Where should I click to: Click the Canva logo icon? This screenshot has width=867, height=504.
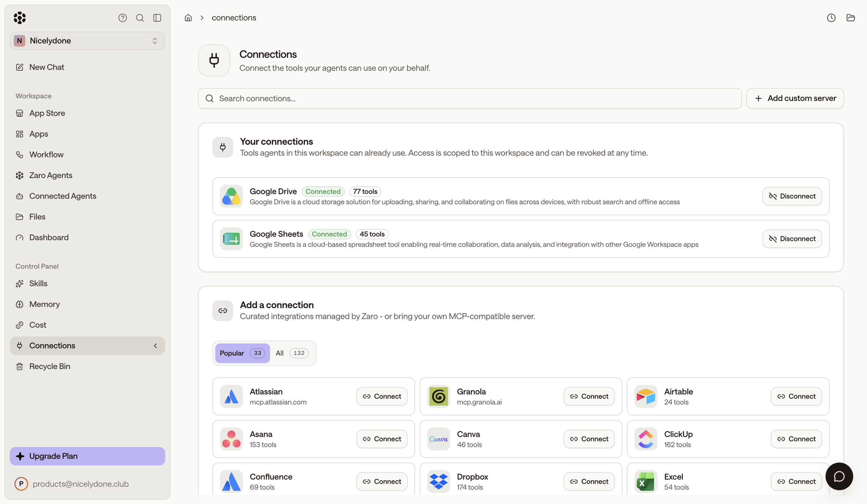(x=439, y=439)
